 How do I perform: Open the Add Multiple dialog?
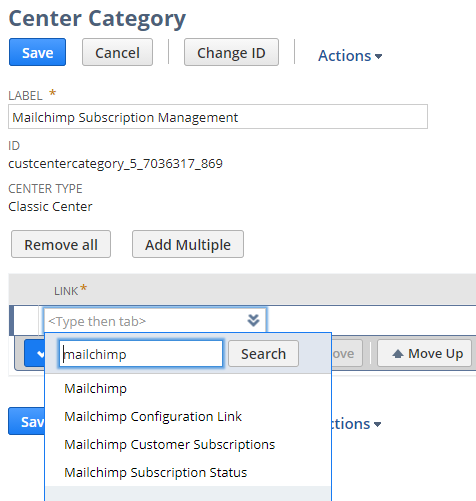[x=188, y=244]
